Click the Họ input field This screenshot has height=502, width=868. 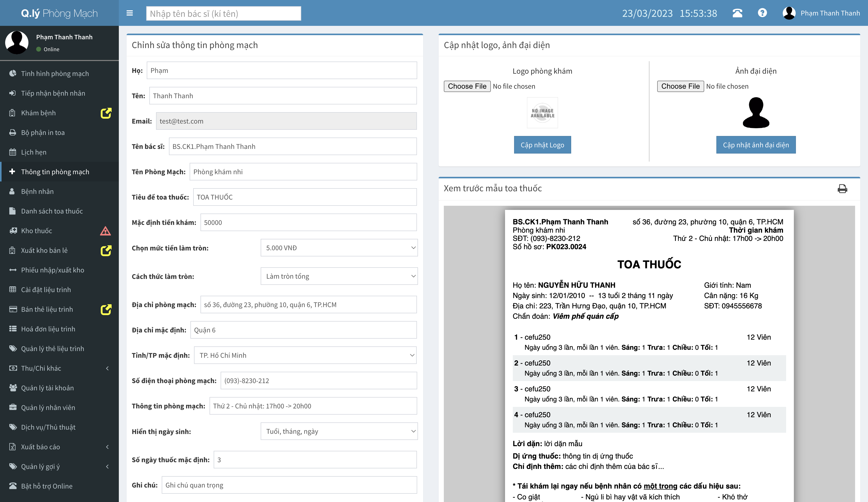282,70
